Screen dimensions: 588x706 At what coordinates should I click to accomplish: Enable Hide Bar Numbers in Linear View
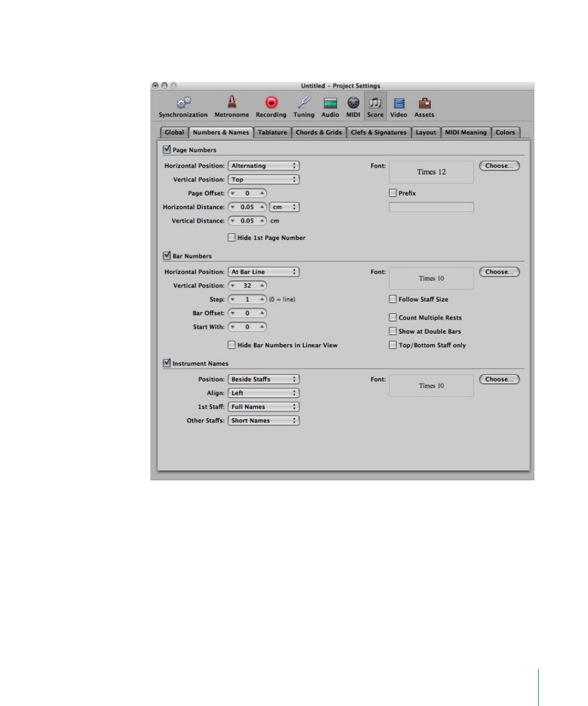(x=231, y=345)
